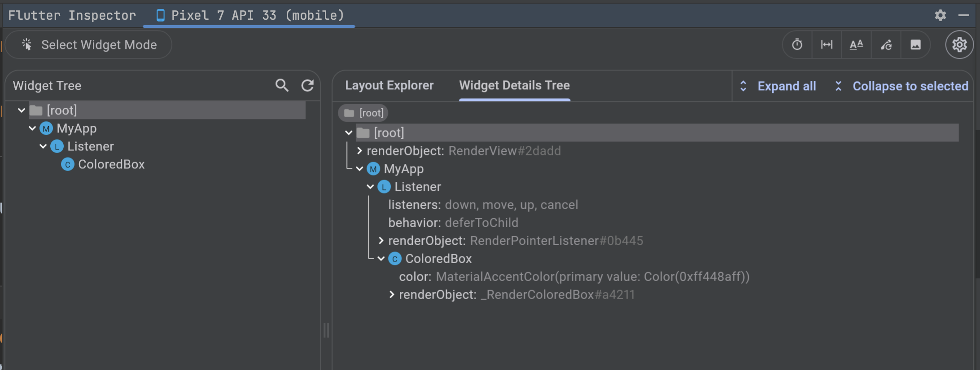Toggle Show Baselines text icon
Screen dimensions: 980x370
[x=856, y=44]
